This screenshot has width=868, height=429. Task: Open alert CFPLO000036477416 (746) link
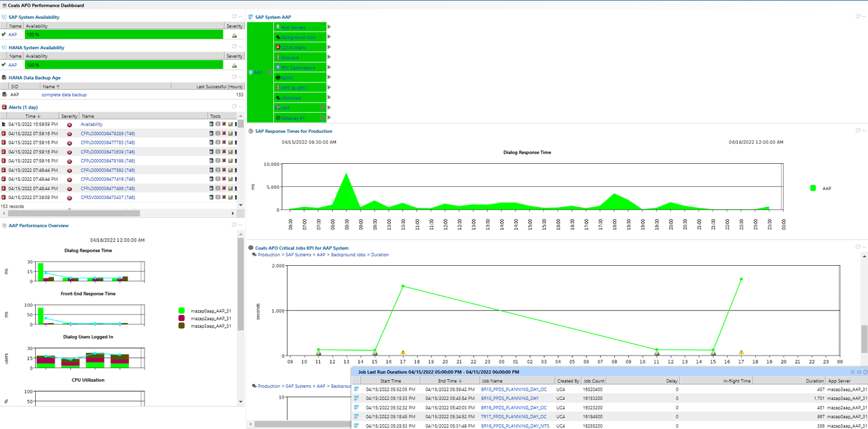pyautogui.click(x=108, y=179)
